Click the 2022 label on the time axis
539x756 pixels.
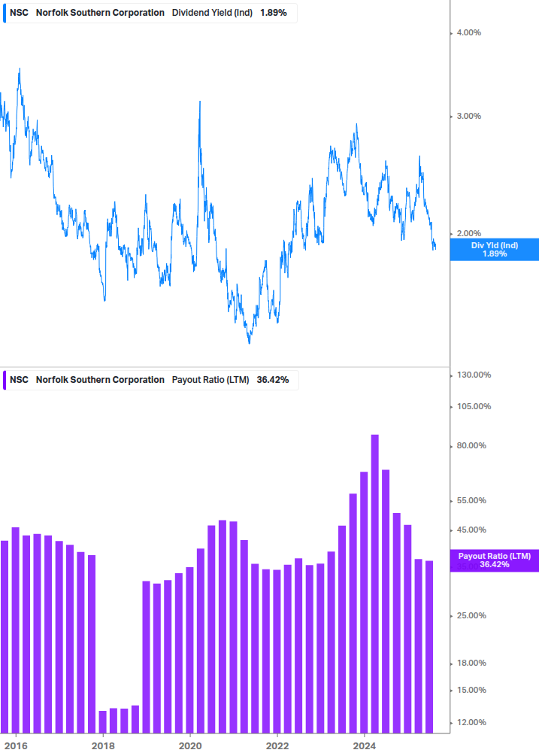click(x=277, y=746)
